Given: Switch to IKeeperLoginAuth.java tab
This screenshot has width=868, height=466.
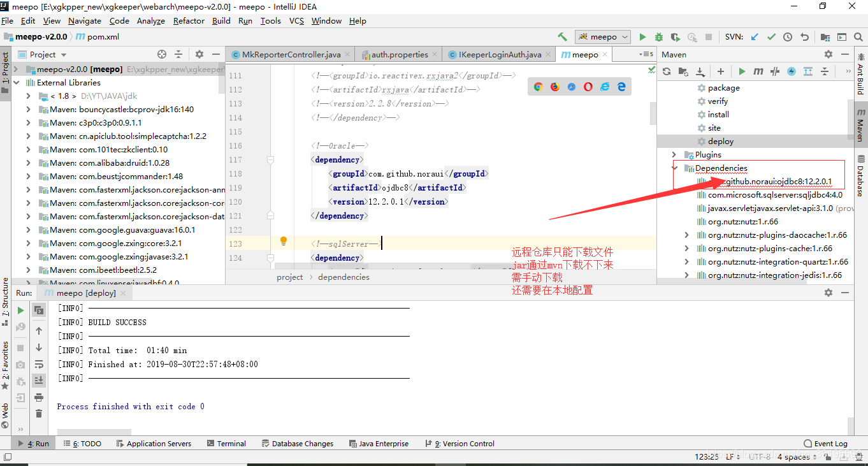Looking at the screenshot, I should pos(500,54).
